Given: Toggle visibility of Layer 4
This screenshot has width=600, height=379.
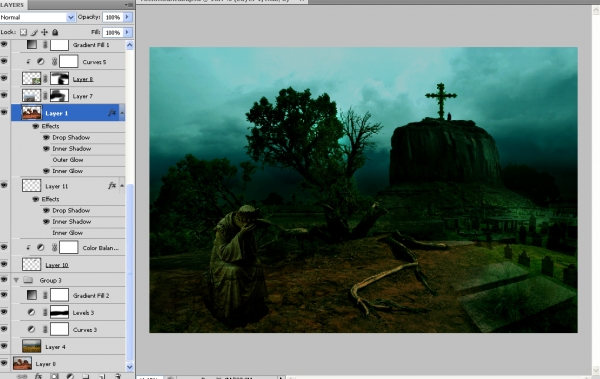Looking at the screenshot, I should pyautogui.click(x=4, y=346).
